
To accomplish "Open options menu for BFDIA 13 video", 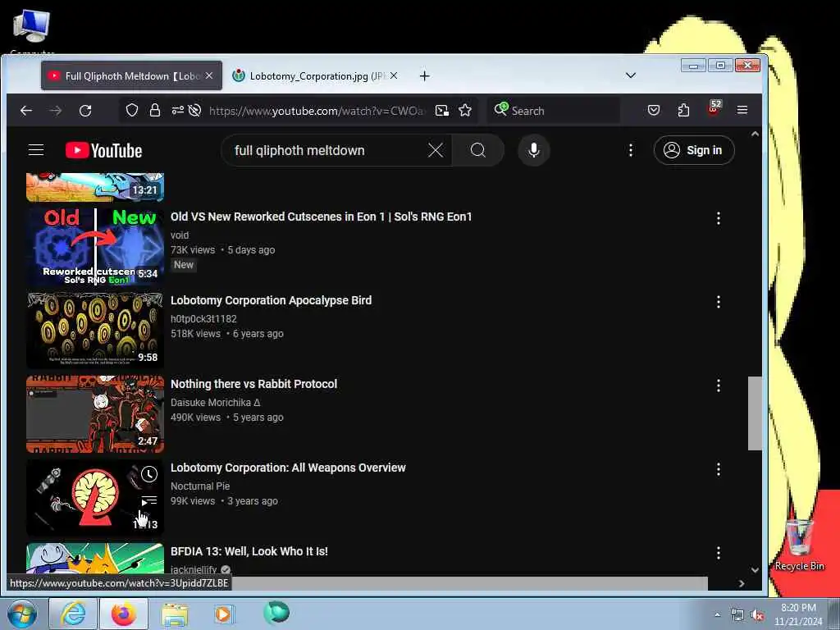I will point(718,553).
